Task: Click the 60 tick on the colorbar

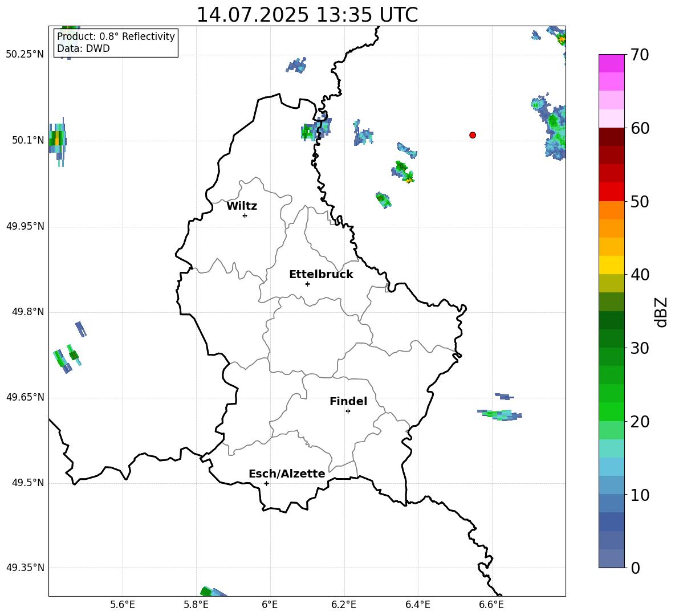Action: pyautogui.click(x=639, y=128)
